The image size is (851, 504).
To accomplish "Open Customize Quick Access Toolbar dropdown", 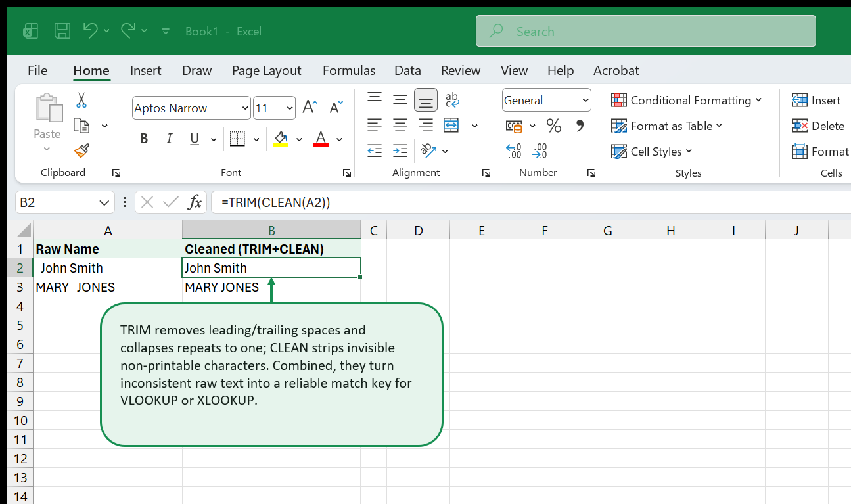I will pos(166,31).
